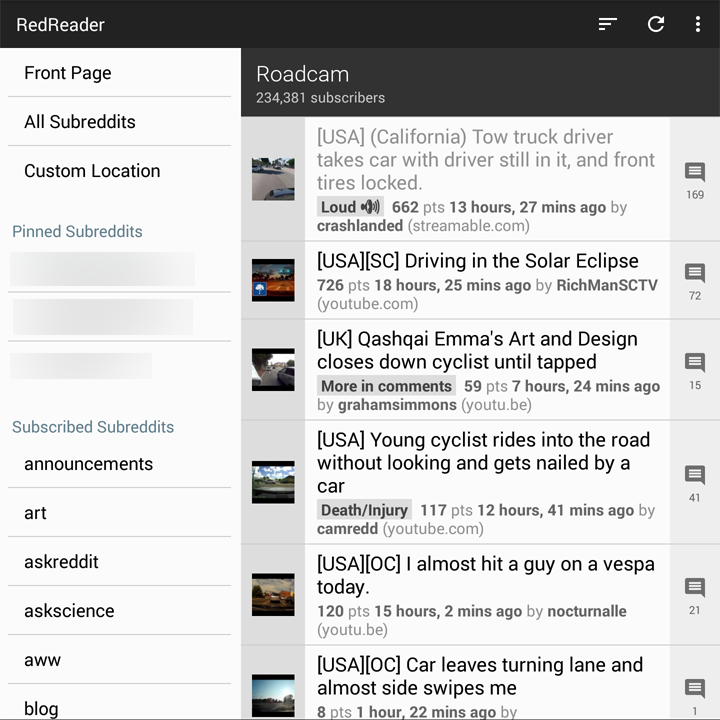Open comments for the Car leaves turning lane post
The width and height of the screenshot is (720, 720).
[695, 683]
